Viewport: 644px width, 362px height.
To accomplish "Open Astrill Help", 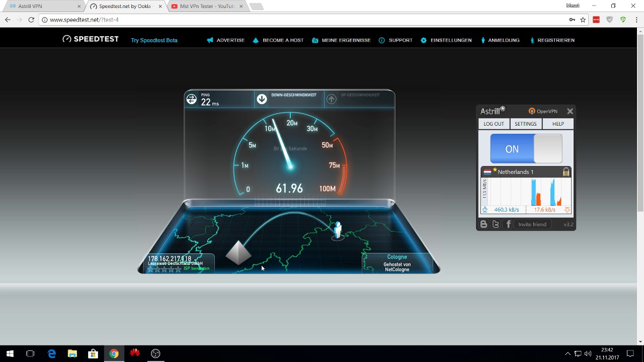I will click(558, 124).
